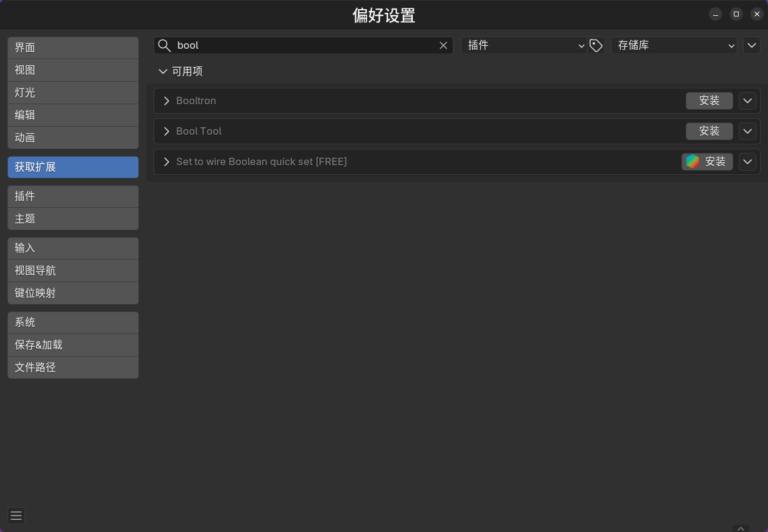Open the Booltron options dropdown arrow

747,101
